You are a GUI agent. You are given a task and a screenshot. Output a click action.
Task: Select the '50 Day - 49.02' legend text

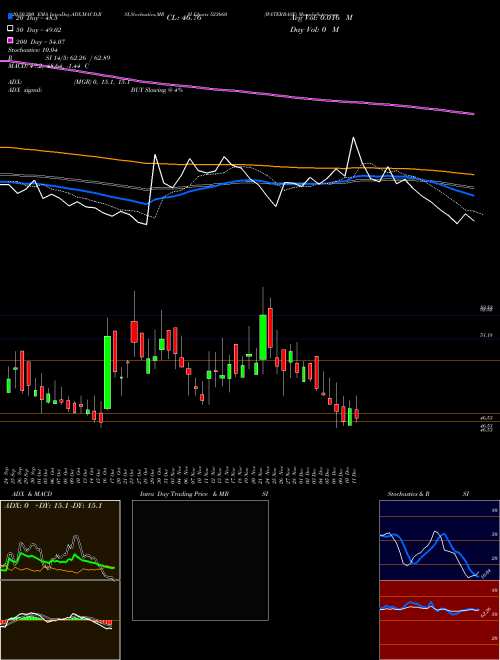click(38, 29)
